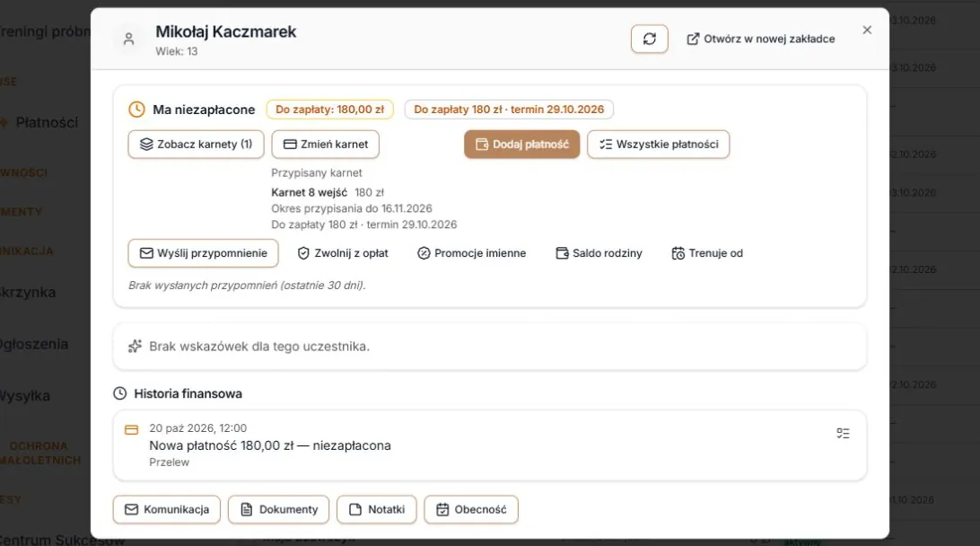This screenshot has height=546, width=980.
Task: Click the Do zapłaty: 180,00 zł badge
Action: (330, 110)
